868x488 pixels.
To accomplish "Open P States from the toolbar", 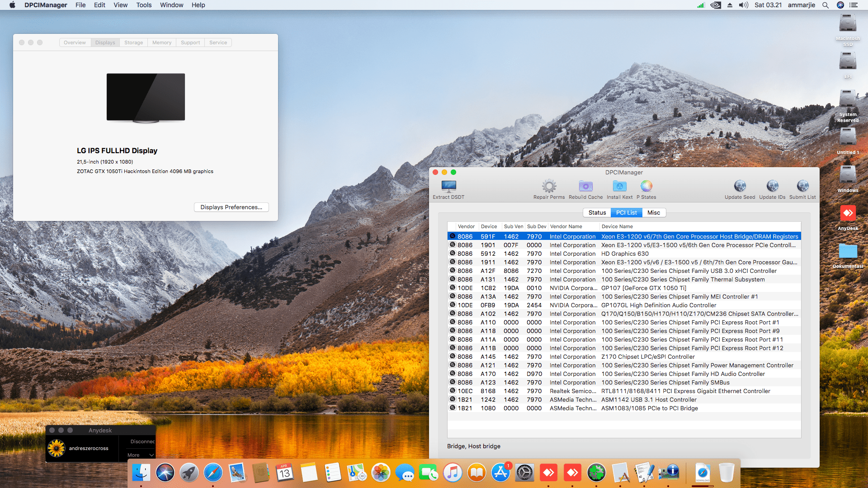I will point(646,187).
